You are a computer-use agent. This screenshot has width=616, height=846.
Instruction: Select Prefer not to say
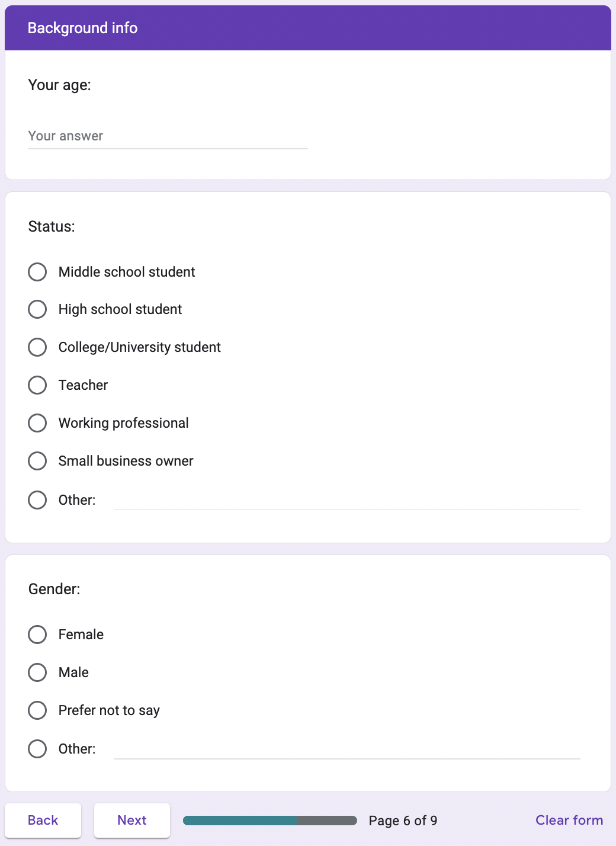click(37, 710)
